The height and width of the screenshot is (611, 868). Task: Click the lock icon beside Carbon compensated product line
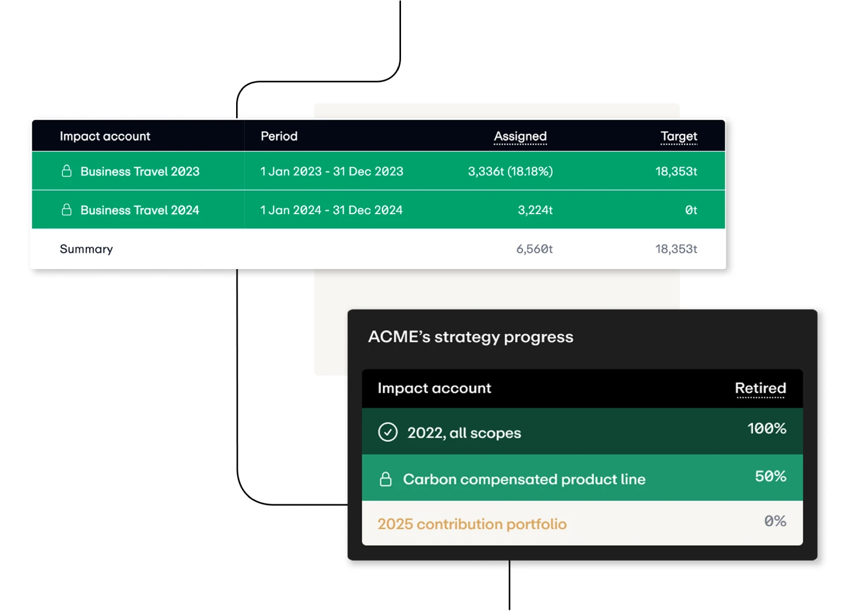coord(385,479)
